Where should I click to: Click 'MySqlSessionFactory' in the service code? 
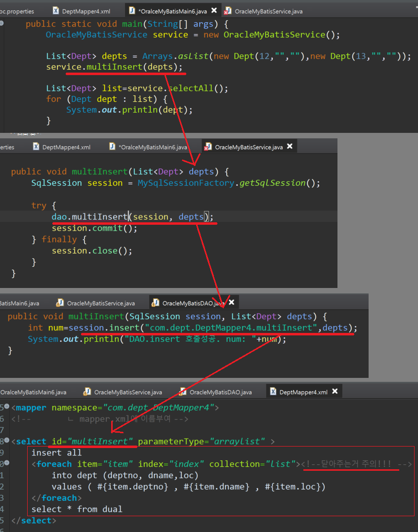pos(186,183)
